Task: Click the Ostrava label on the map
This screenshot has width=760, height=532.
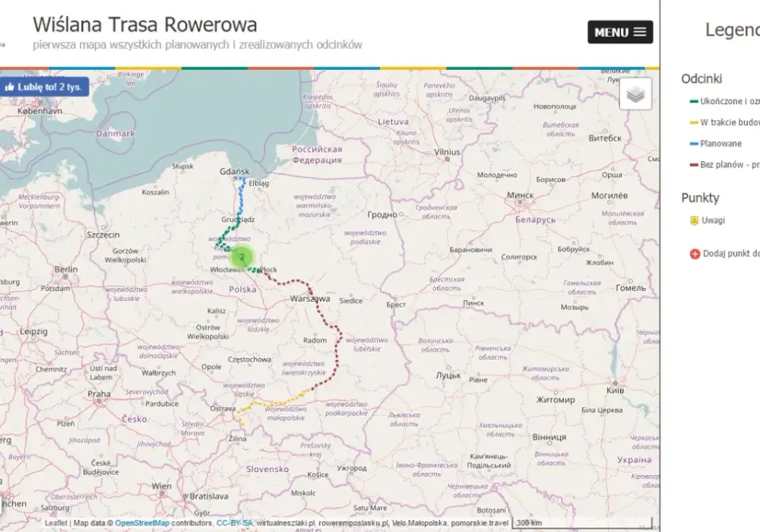Action: 223,408
